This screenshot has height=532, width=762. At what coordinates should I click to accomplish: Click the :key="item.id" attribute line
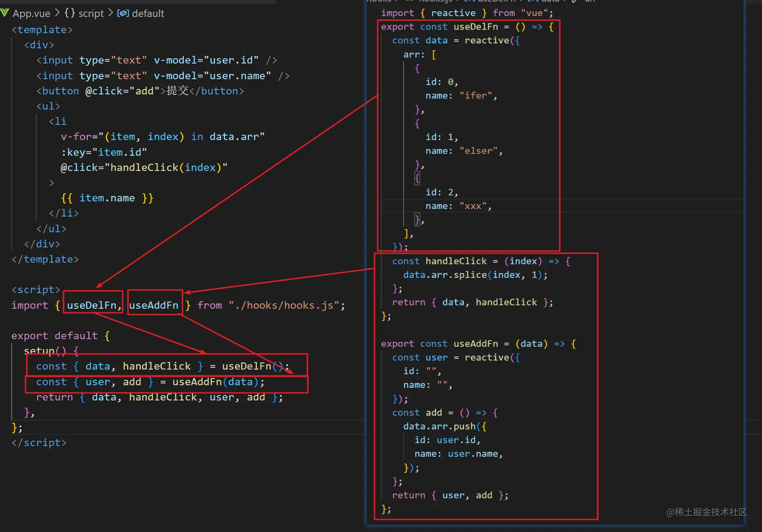[104, 152]
